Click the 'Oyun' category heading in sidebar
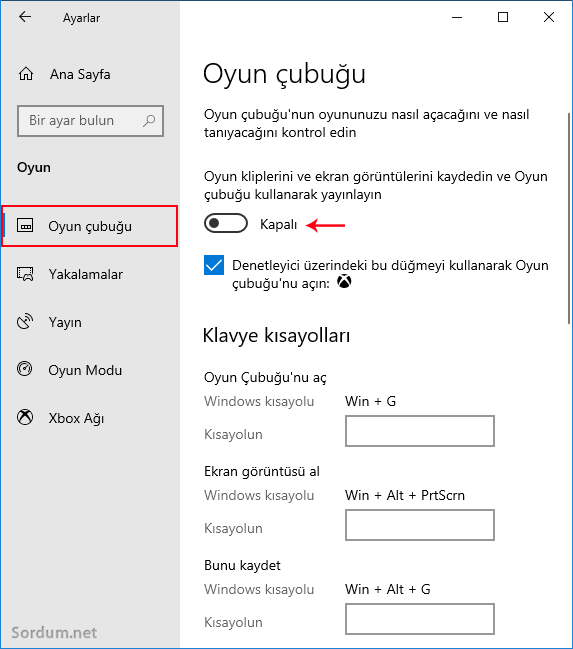The width and height of the screenshot is (573, 649). click(34, 168)
